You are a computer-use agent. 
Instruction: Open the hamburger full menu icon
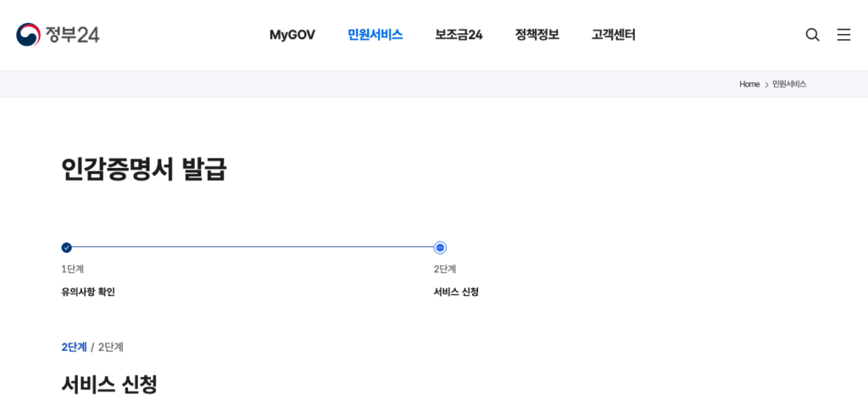(843, 35)
